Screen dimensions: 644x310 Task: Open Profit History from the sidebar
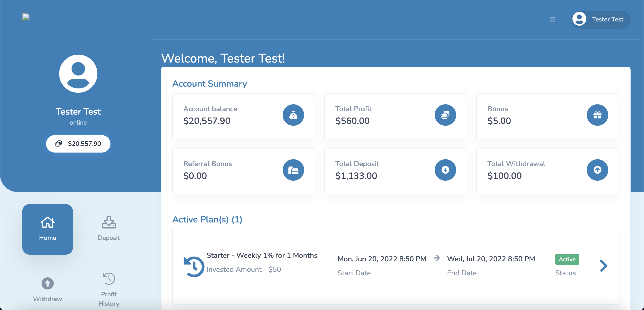(x=109, y=289)
